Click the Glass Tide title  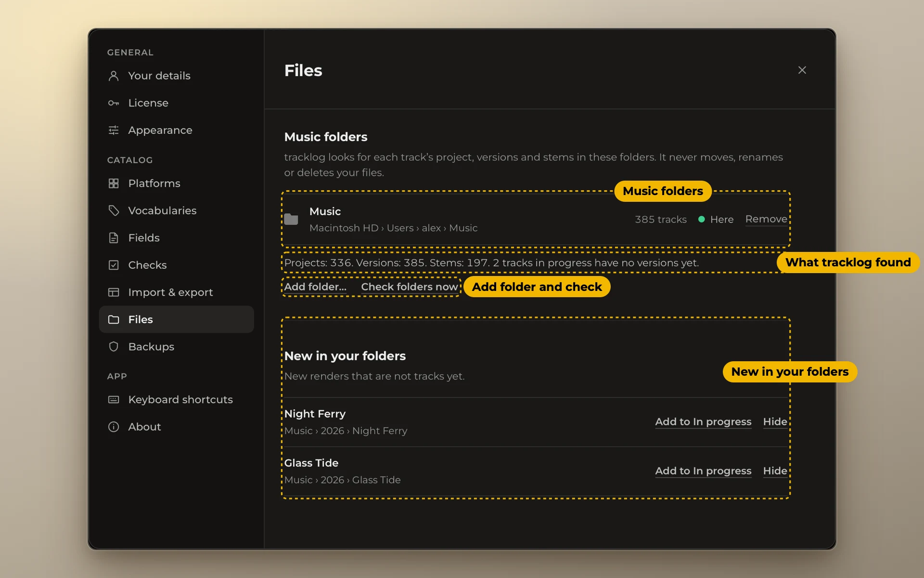coord(311,463)
